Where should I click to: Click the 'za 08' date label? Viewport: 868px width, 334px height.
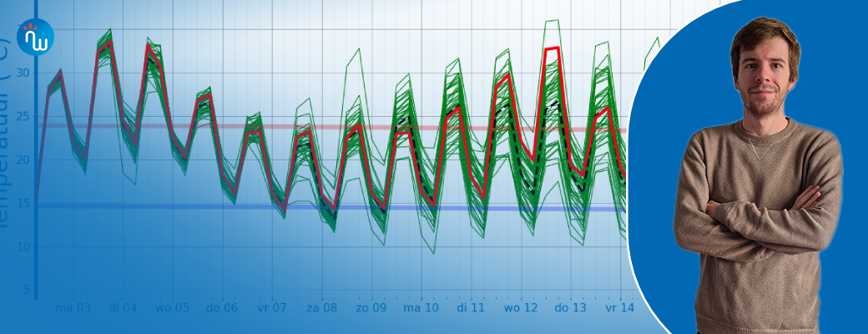pyautogui.click(x=321, y=307)
